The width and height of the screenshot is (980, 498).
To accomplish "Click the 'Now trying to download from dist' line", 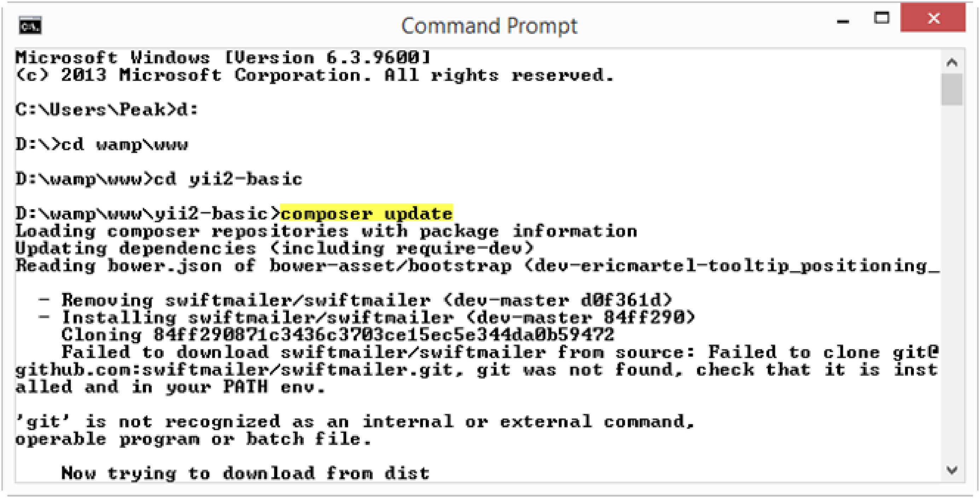I will [245, 474].
